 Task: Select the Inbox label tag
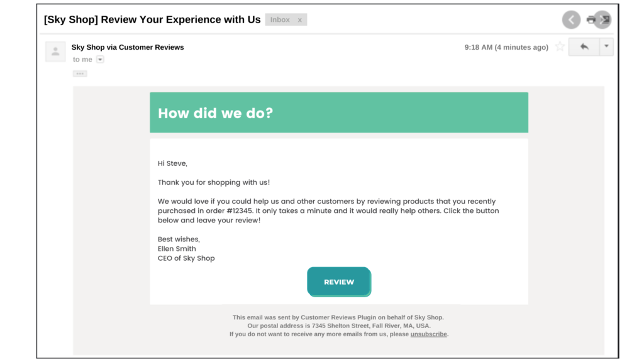point(279,19)
